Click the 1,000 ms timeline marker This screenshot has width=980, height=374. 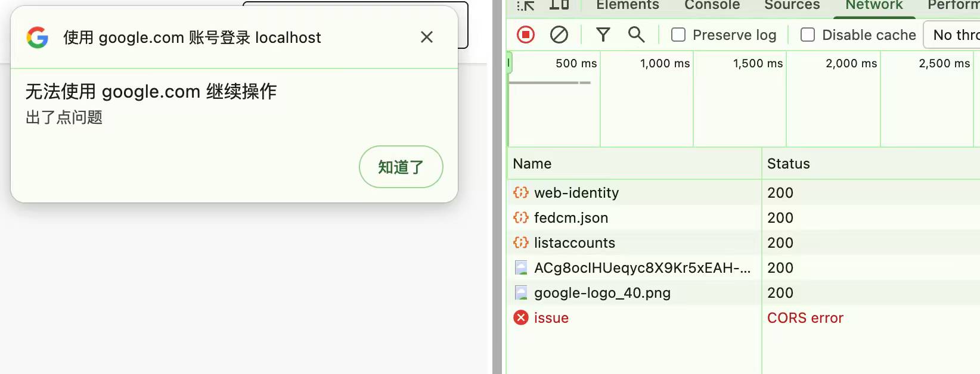665,63
